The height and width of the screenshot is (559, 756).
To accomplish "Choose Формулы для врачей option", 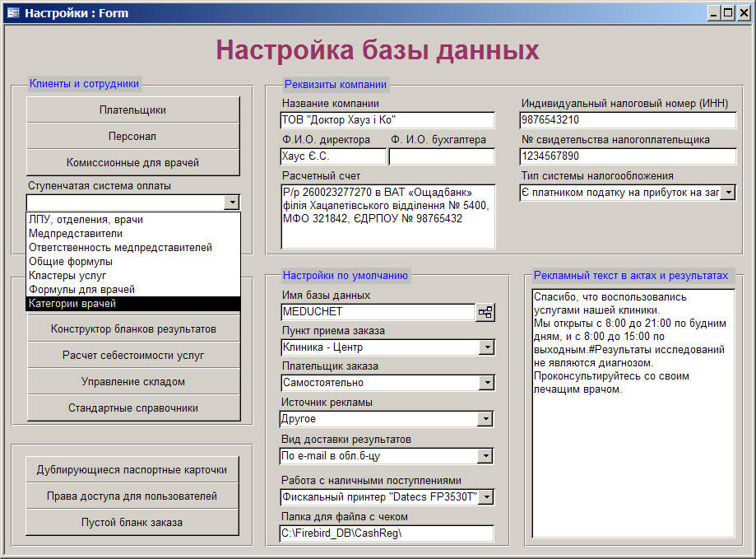I will [133, 290].
